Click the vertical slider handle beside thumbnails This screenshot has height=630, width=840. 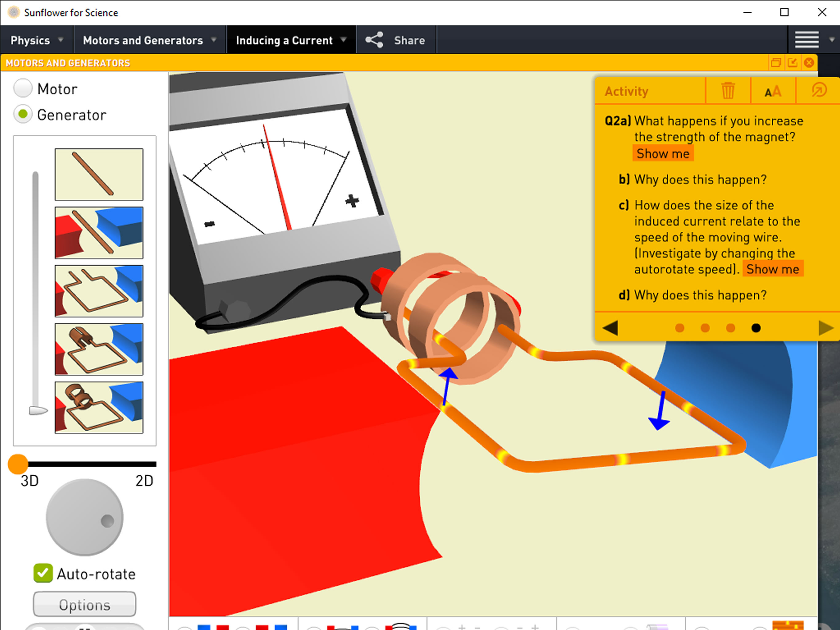(x=38, y=411)
